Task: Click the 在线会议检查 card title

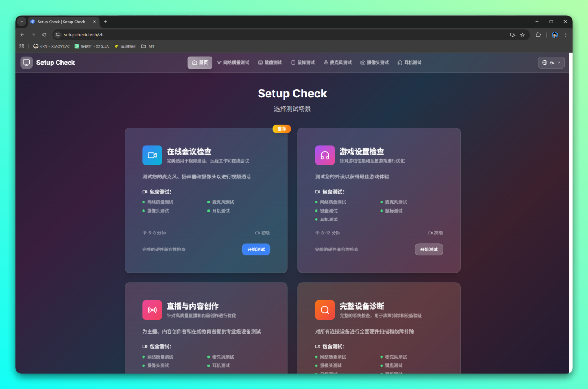Action: point(189,151)
